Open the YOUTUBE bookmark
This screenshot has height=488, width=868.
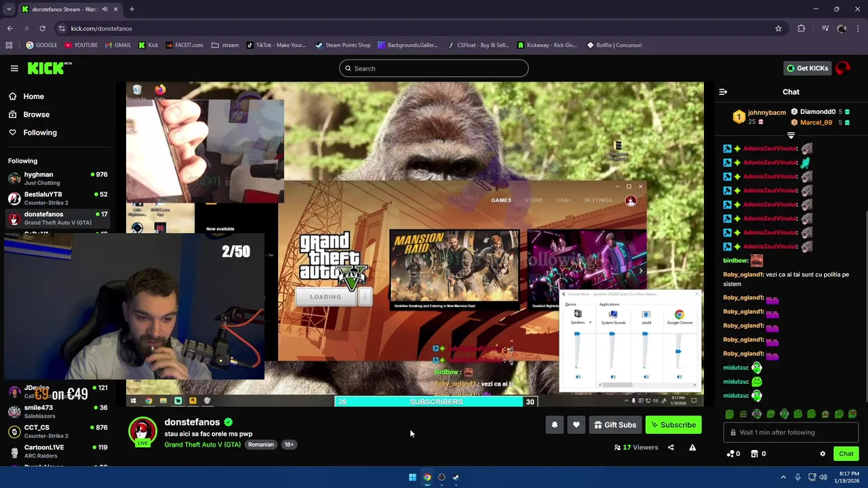[81, 45]
